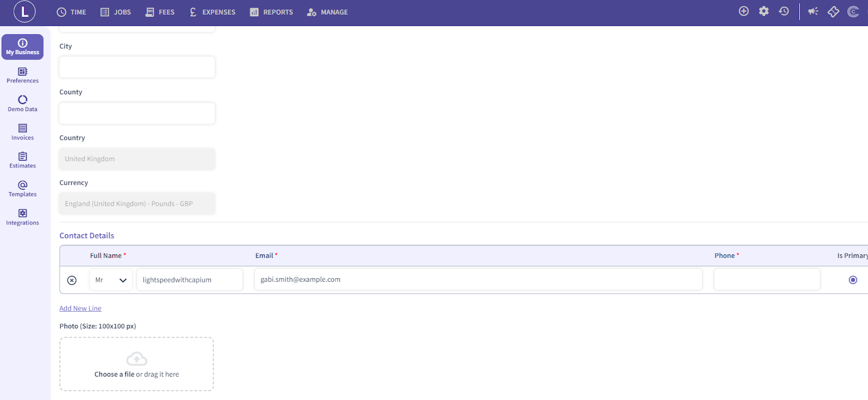Click the City input field
This screenshot has width=868, height=400.
(137, 67)
